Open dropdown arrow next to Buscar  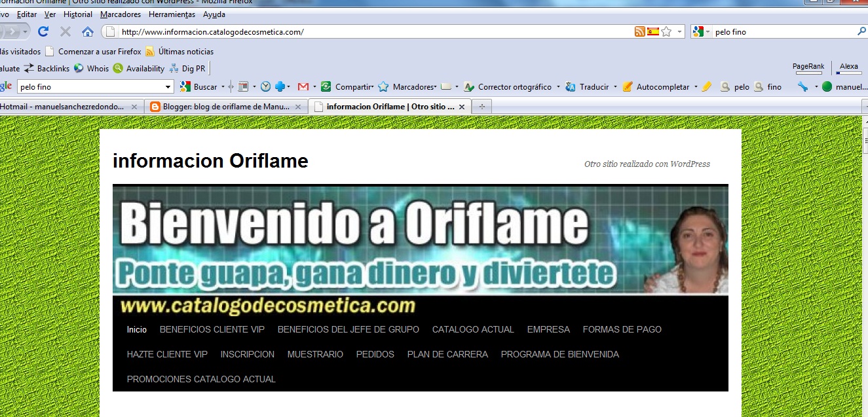[223, 86]
